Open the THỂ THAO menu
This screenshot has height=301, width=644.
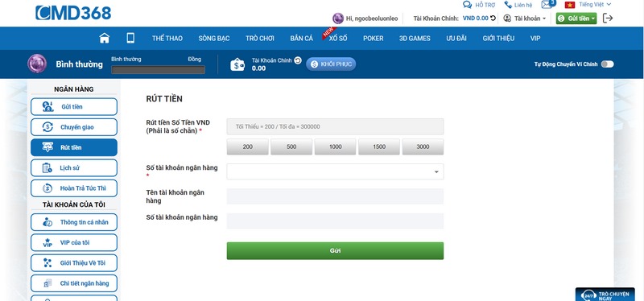pyautogui.click(x=167, y=38)
